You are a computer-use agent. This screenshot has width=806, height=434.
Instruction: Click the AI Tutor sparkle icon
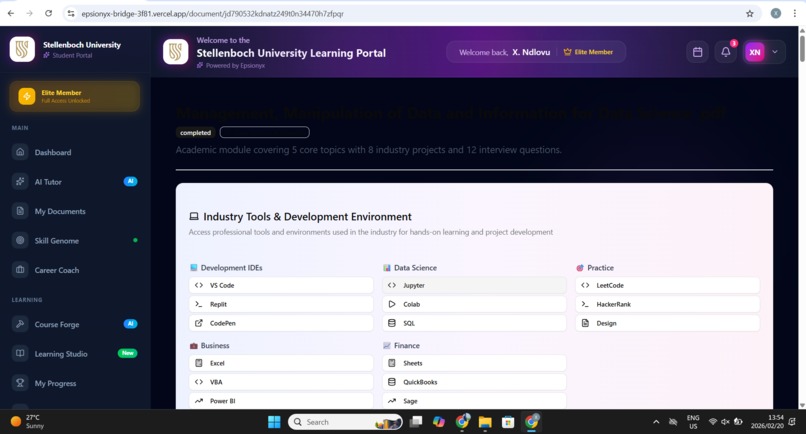tap(20, 181)
